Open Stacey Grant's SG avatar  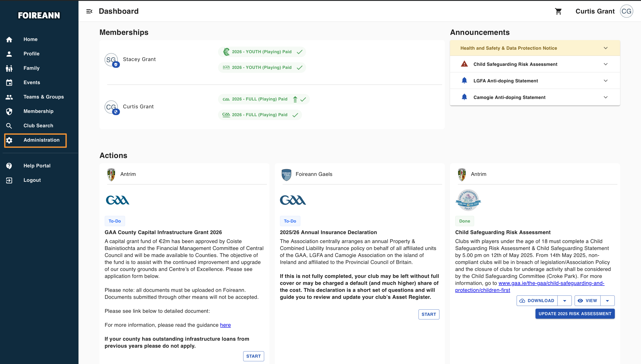[x=111, y=60]
